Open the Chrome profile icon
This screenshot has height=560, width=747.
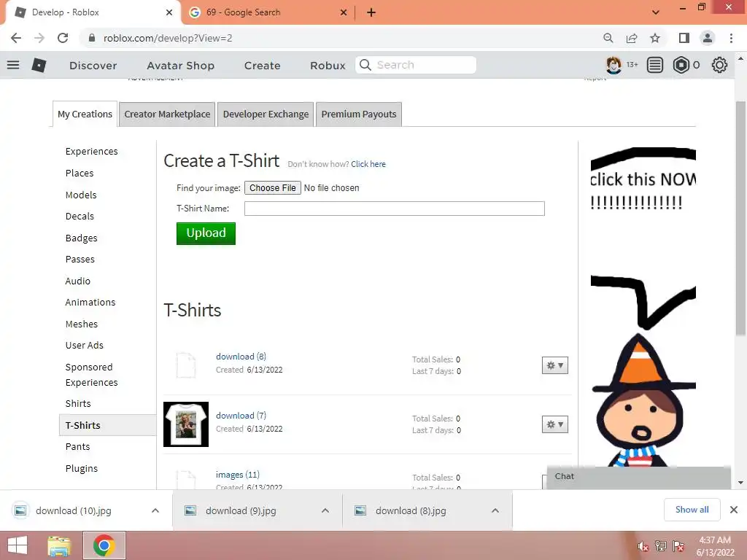[x=708, y=38]
